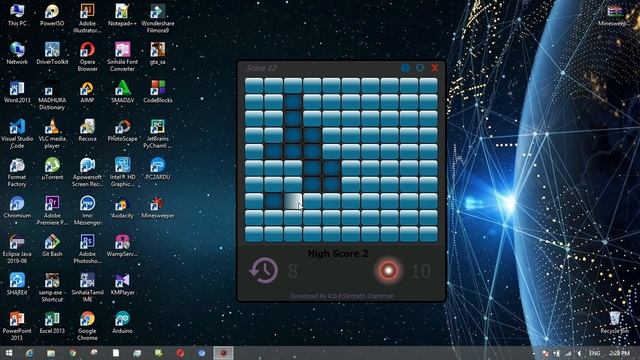640x360 pixels.
Task: Select the Visual Studio Code icon
Action: pos(17,133)
